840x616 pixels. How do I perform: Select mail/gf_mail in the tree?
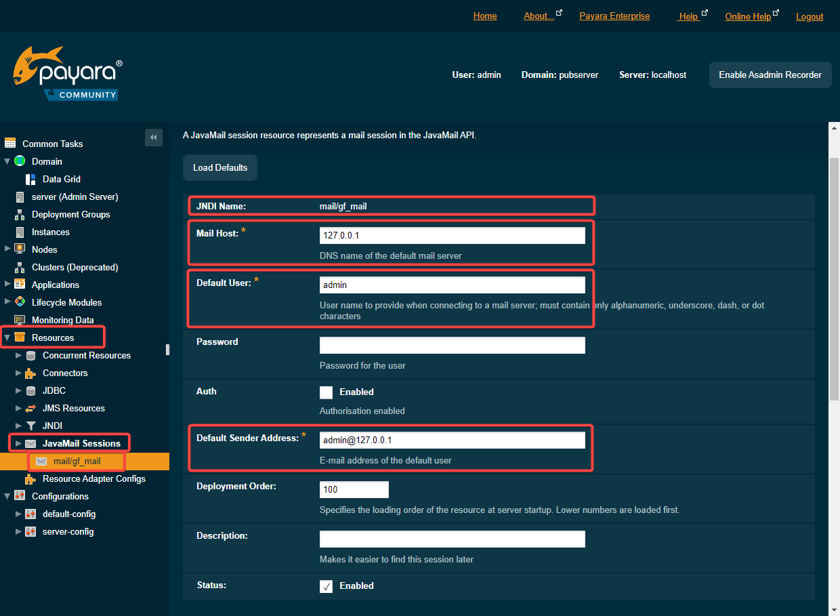tap(77, 461)
